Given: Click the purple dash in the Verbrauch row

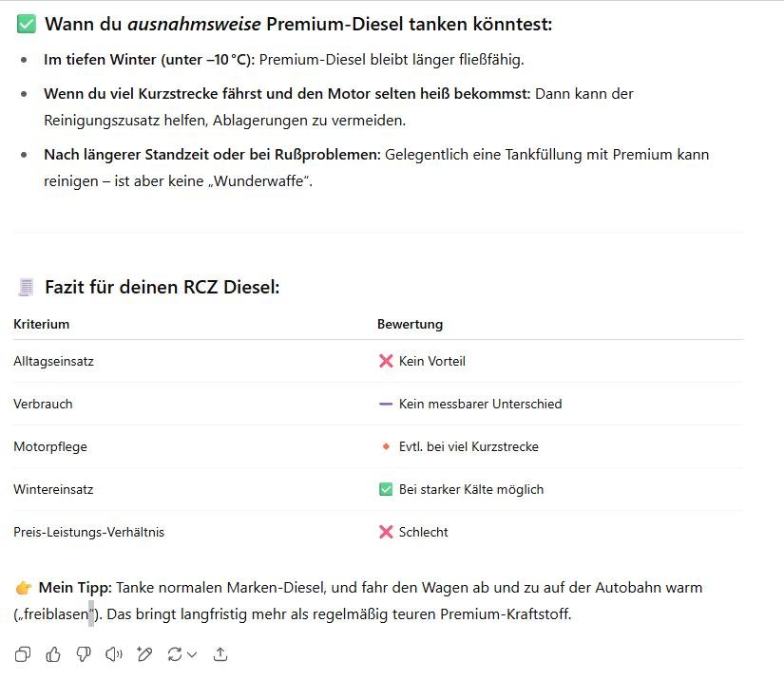Looking at the screenshot, I should (x=386, y=404).
